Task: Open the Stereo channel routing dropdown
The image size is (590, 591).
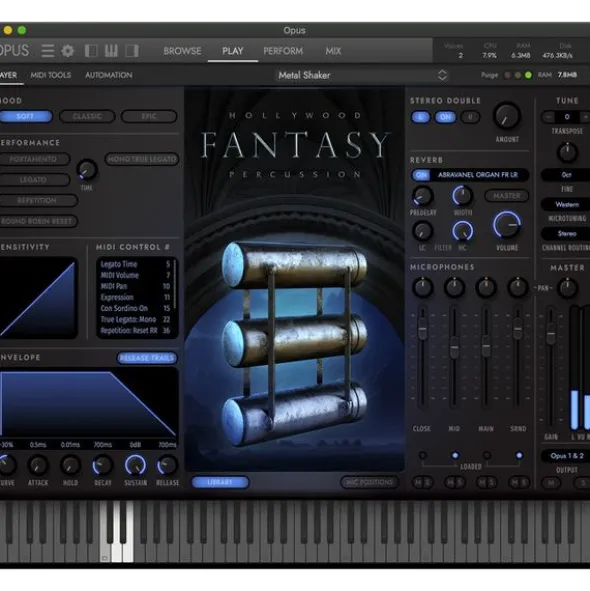Action: (x=567, y=234)
